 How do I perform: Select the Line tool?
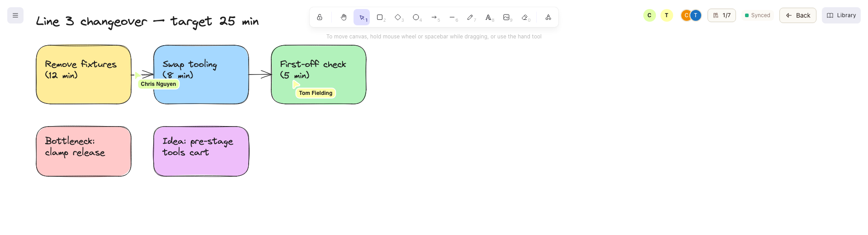[452, 17]
